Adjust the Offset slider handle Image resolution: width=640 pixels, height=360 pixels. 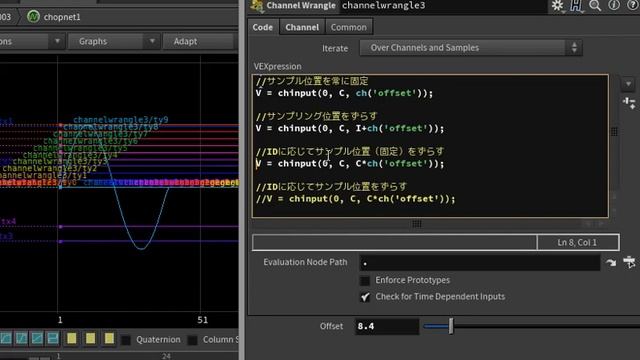pyautogui.click(x=451, y=326)
